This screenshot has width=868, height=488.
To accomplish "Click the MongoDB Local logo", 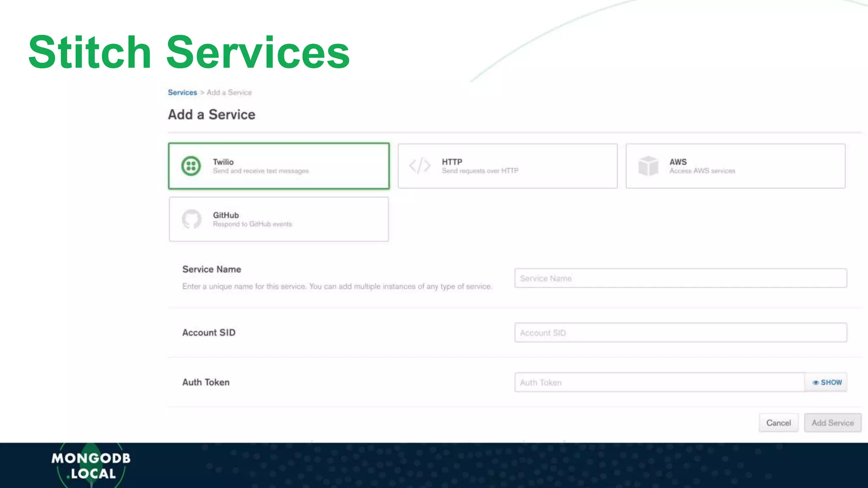I will coord(91,466).
